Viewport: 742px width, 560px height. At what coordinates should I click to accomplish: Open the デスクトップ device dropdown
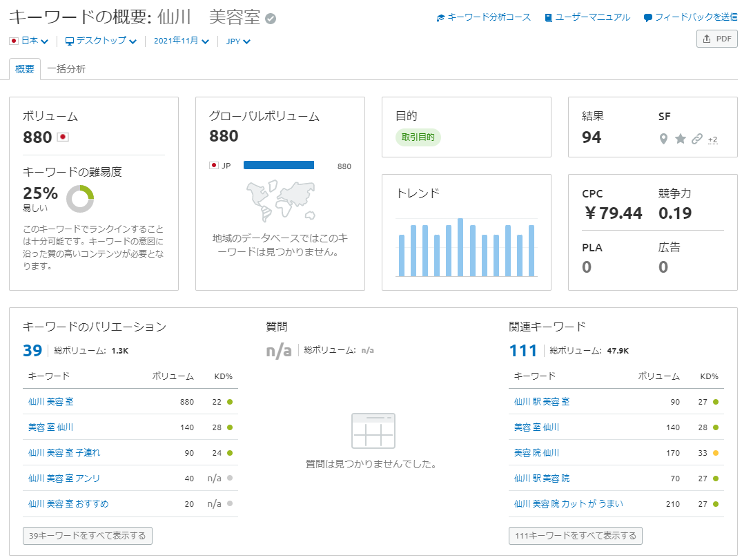point(101,41)
